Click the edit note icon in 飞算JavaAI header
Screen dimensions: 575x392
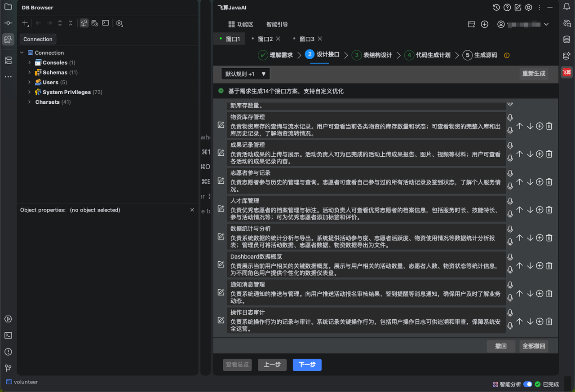click(518, 7)
